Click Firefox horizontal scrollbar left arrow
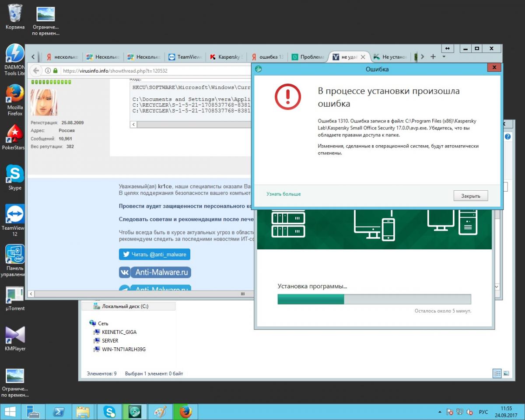Viewport: 525px width, 420px height. [x=31, y=294]
